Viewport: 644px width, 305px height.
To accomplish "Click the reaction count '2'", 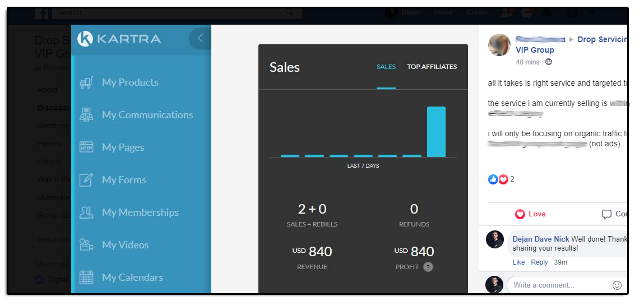I will coord(512,179).
